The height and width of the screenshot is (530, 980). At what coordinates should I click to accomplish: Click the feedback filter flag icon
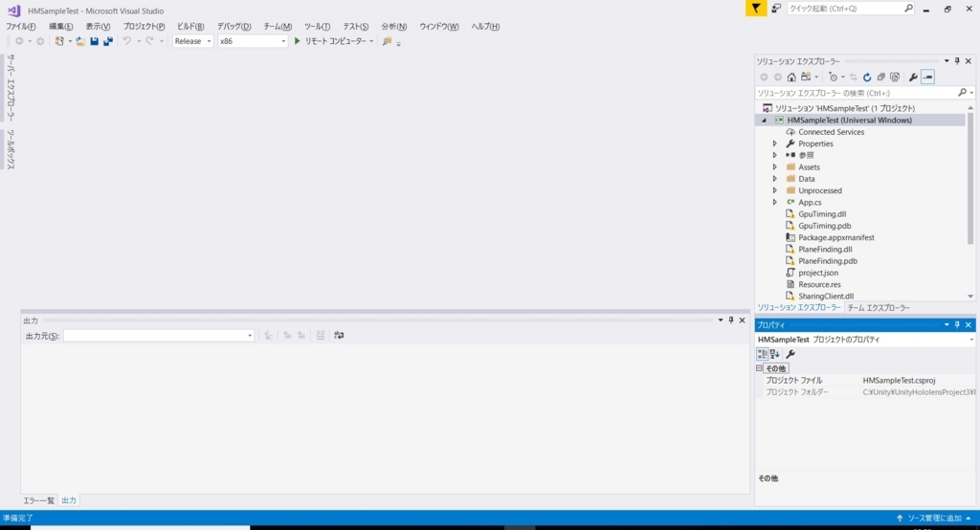(x=756, y=8)
